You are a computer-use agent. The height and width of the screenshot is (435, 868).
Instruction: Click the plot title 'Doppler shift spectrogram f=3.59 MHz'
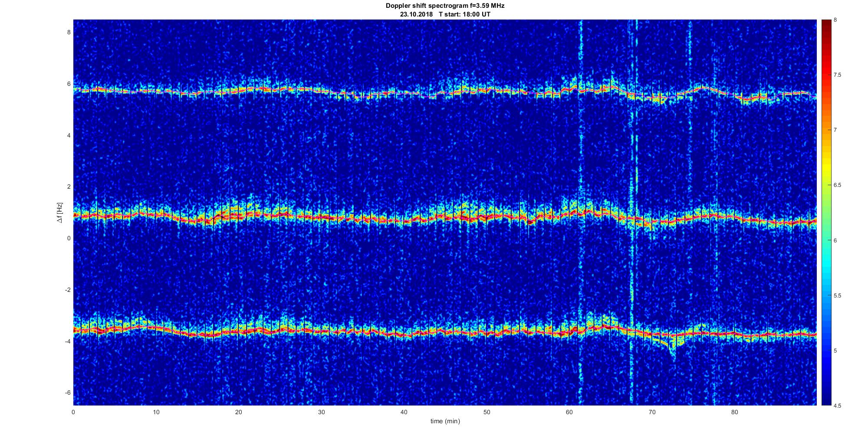point(445,6)
